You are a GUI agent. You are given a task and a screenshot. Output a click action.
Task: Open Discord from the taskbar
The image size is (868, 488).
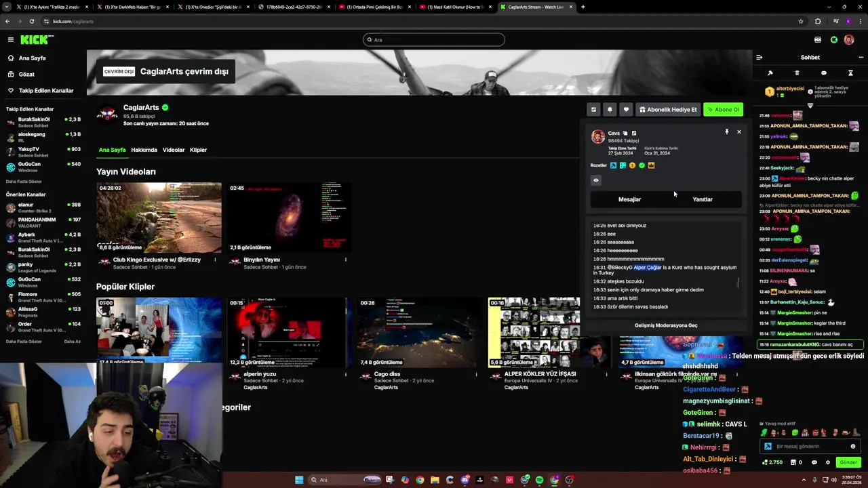pyautogui.click(x=465, y=480)
